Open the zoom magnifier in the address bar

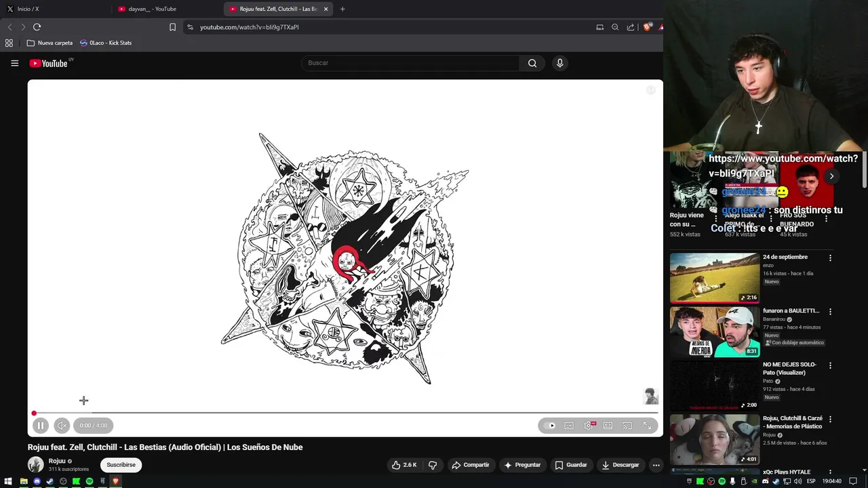tap(615, 27)
